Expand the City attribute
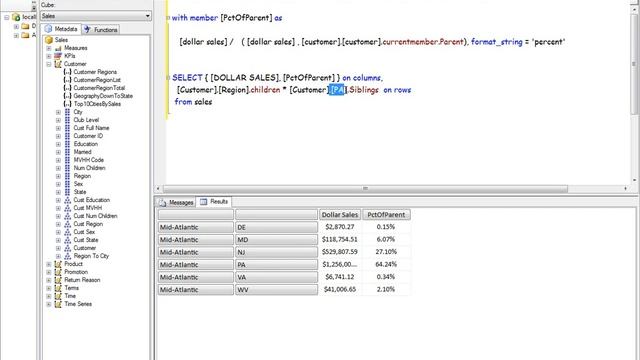 pos(58,112)
